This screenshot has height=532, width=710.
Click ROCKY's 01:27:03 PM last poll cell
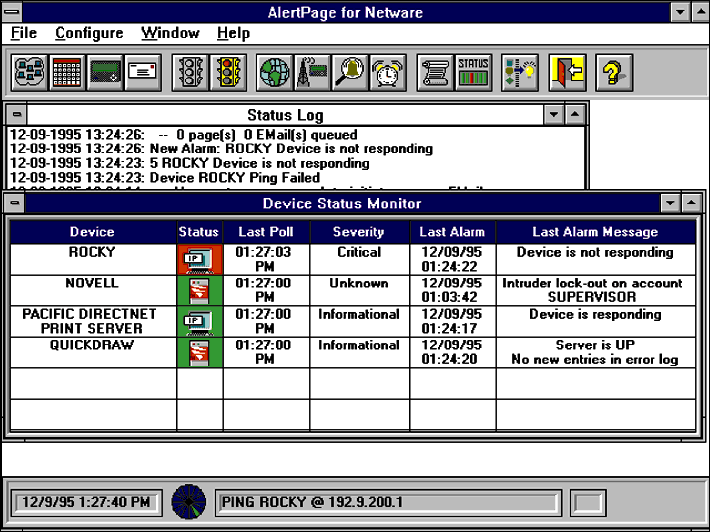(x=266, y=260)
